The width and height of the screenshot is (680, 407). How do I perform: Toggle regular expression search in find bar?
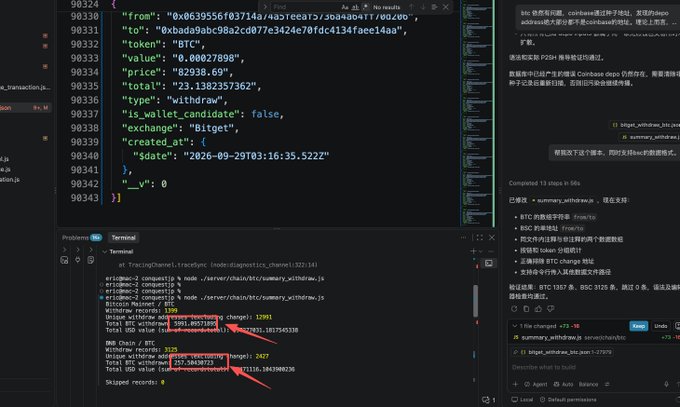click(365, 7)
